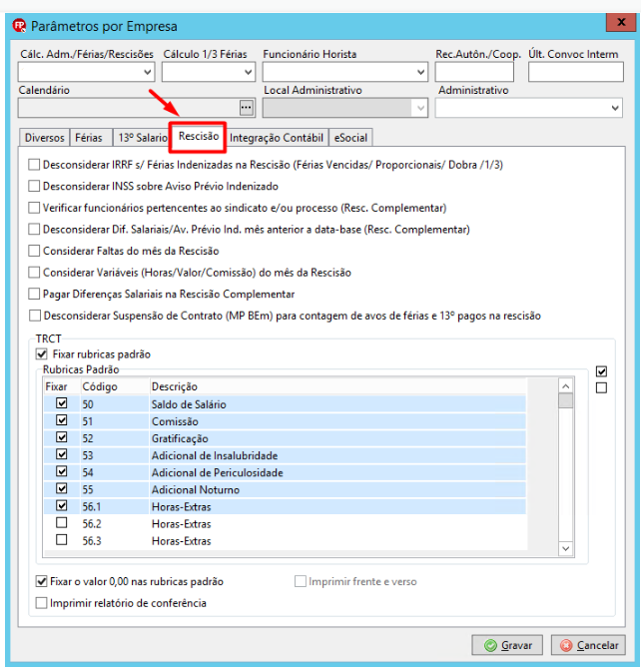The width and height of the screenshot is (641, 672).
Task: Uncheck Fixar for Adicional de Insalubridade
Action: coord(62,454)
